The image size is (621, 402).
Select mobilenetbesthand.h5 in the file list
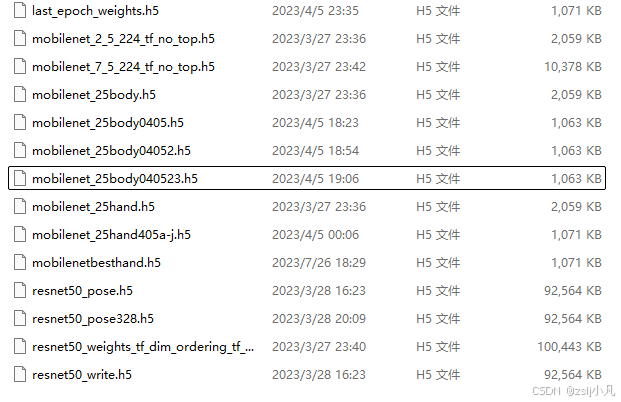point(96,263)
